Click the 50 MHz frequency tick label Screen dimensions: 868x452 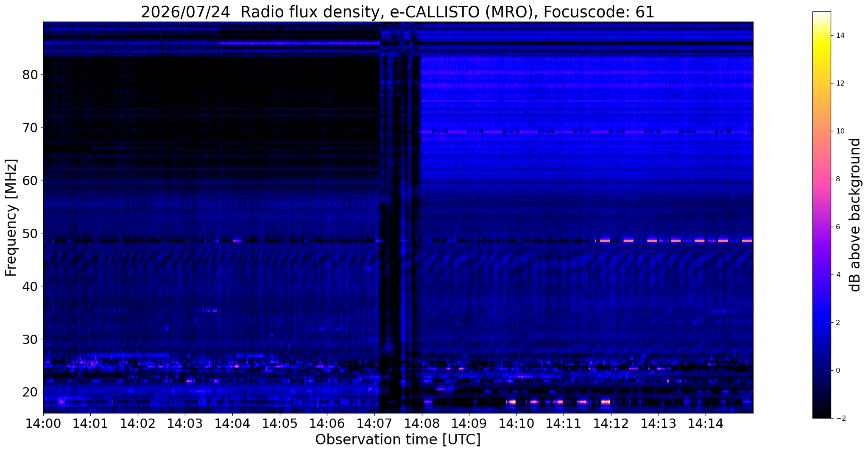pos(31,233)
